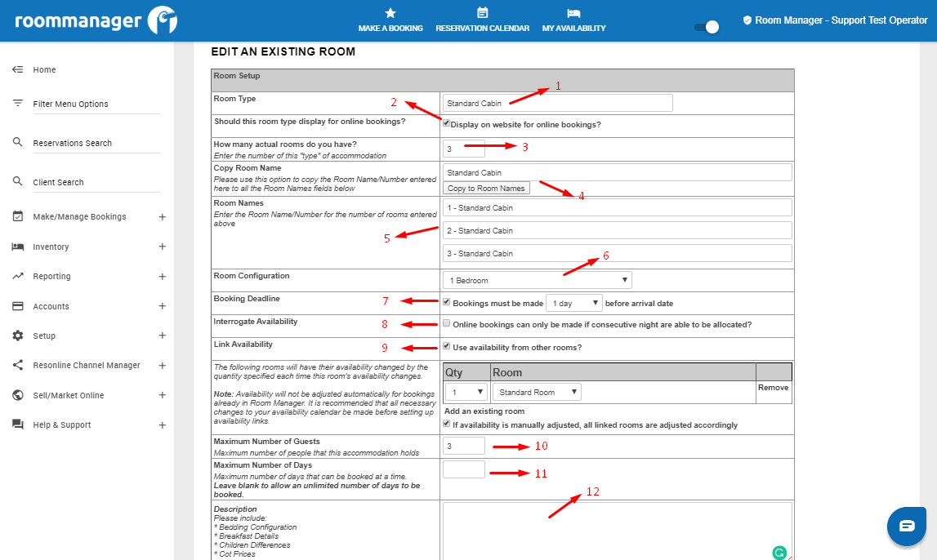Toggle Use availability from other rooms checkbox
This screenshot has width=937, height=560.
(446, 346)
